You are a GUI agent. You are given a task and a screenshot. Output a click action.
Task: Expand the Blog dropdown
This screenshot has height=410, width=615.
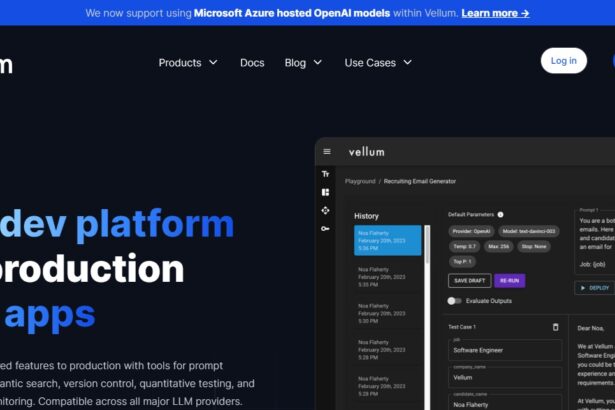click(303, 63)
